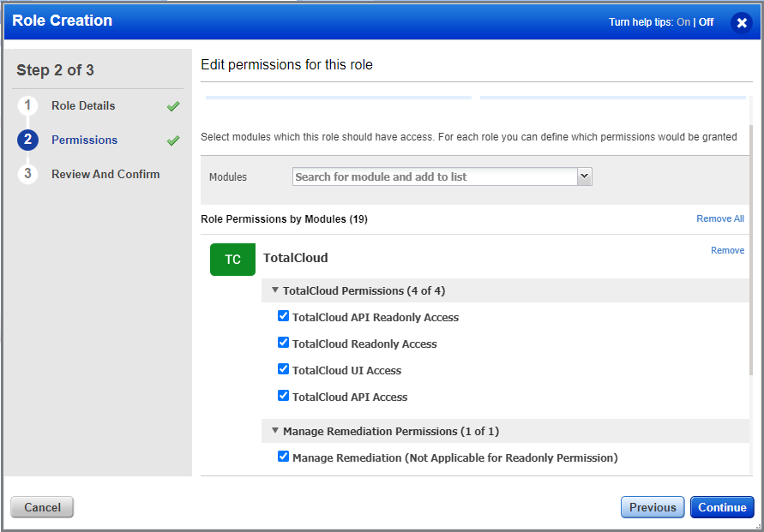Image resolution: width=764 pixels, height=532 pixels.
Task: Select step 3 circle icon
Action: click(x=27, y=174)
